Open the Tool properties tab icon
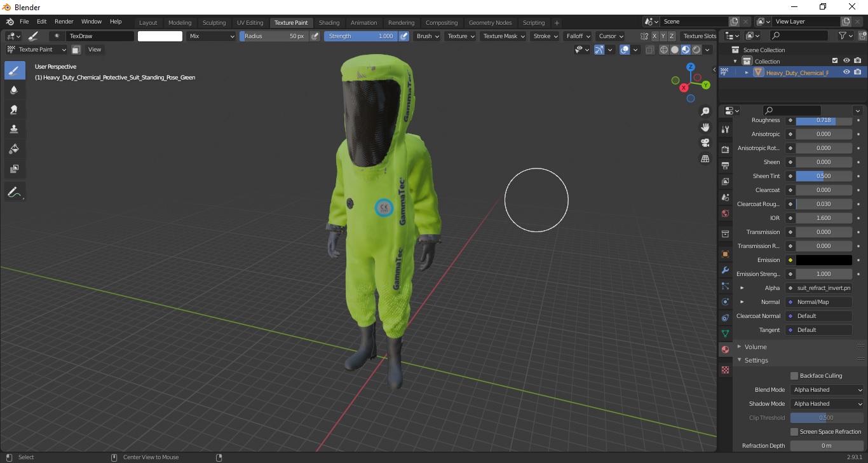The width and height of the screenshot is (868, 463). pos(725,129)
